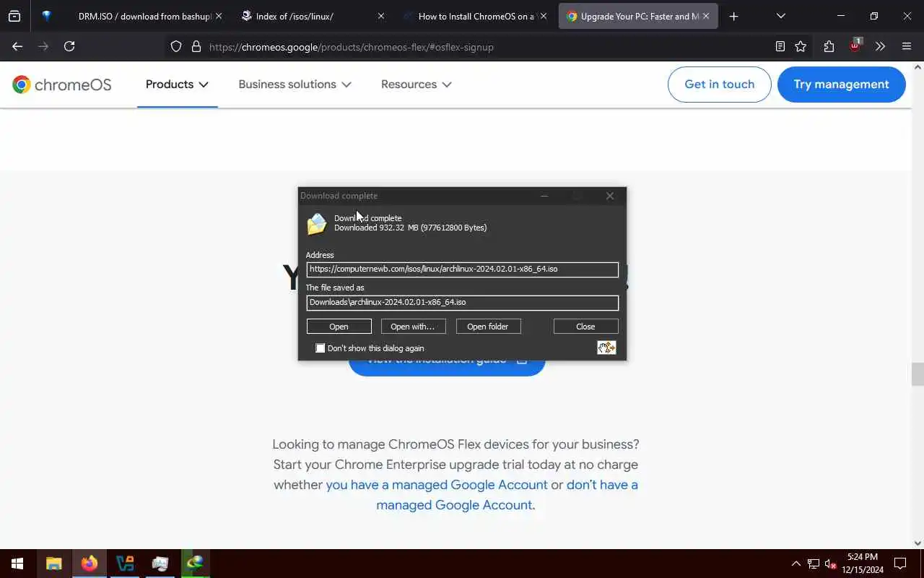Viewport: 924px width, 578px height.
Task: Click the Open with... button
Action: (413, 327)
